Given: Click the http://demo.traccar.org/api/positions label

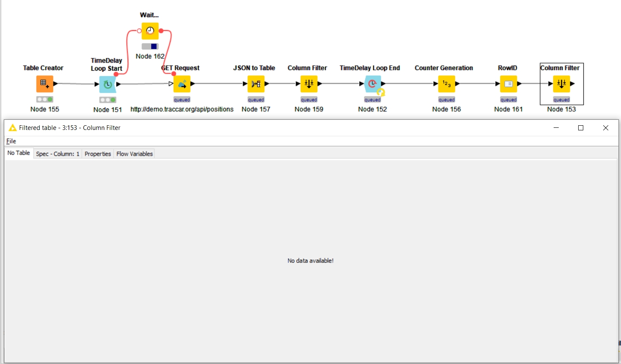Looking at the screenshot, I should tap(182, 109).
